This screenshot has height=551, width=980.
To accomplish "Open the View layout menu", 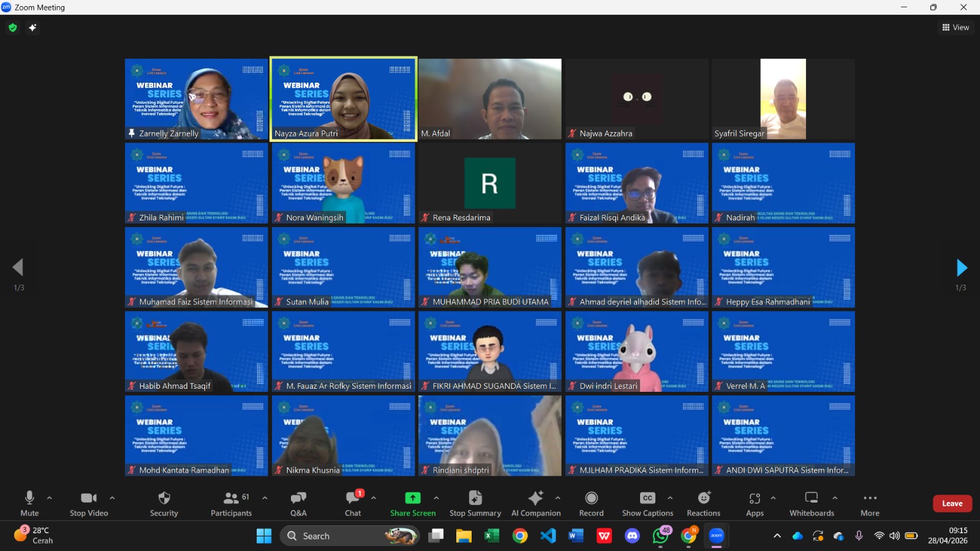I will click(x=956, y=28).
